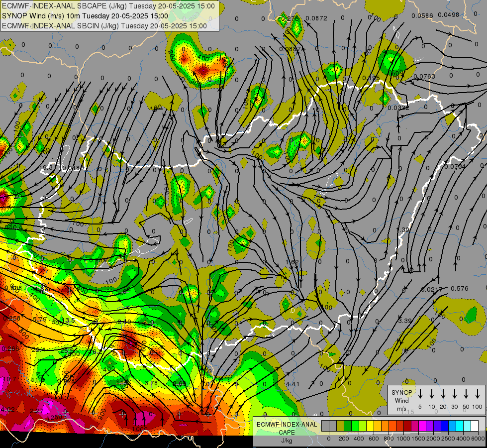This screenshot has width=487, height=448.
Task: Click the 30 m/s wind arrow in the legend
Action: tap(454, 394)
